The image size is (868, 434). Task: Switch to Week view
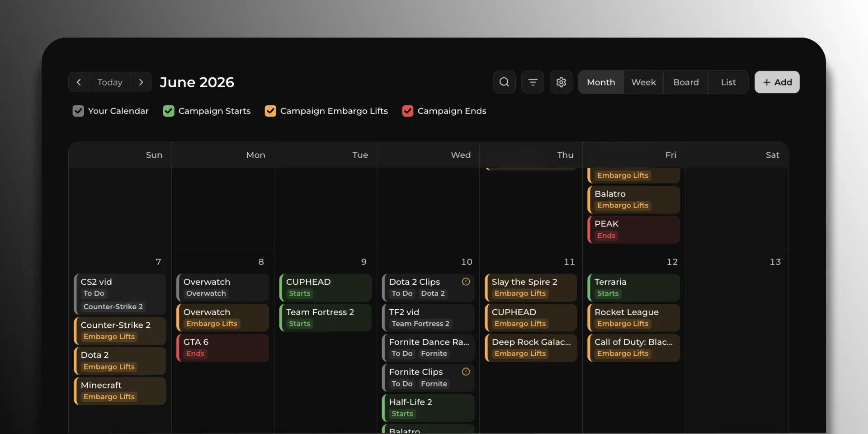click(x=643, y=82)
